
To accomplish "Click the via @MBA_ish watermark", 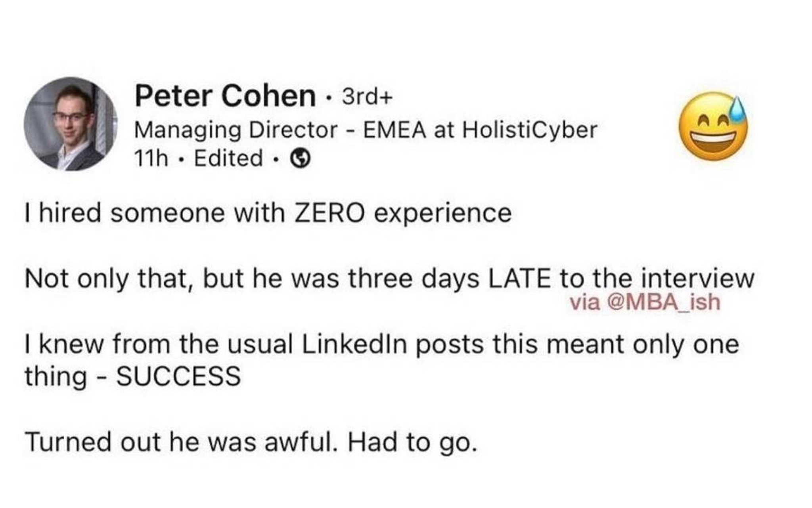I will pyautogui.click(x=645, y=303).
